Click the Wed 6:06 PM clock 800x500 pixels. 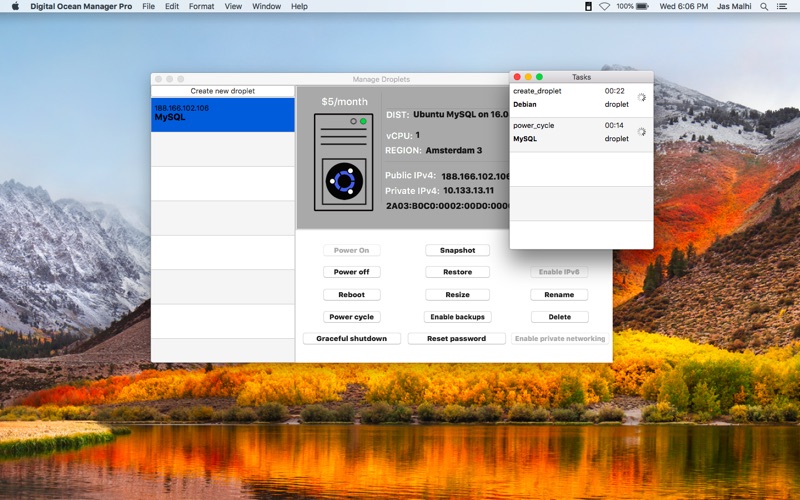684,6
